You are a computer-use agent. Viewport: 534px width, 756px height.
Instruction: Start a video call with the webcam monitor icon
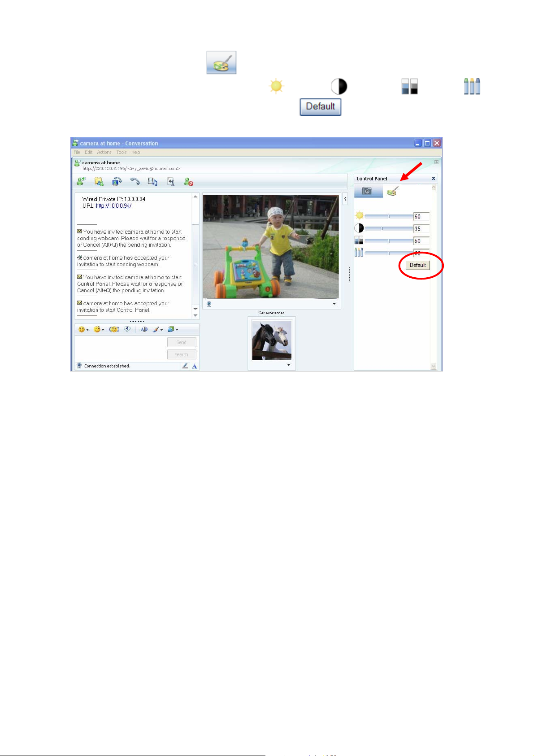point(117,181)
